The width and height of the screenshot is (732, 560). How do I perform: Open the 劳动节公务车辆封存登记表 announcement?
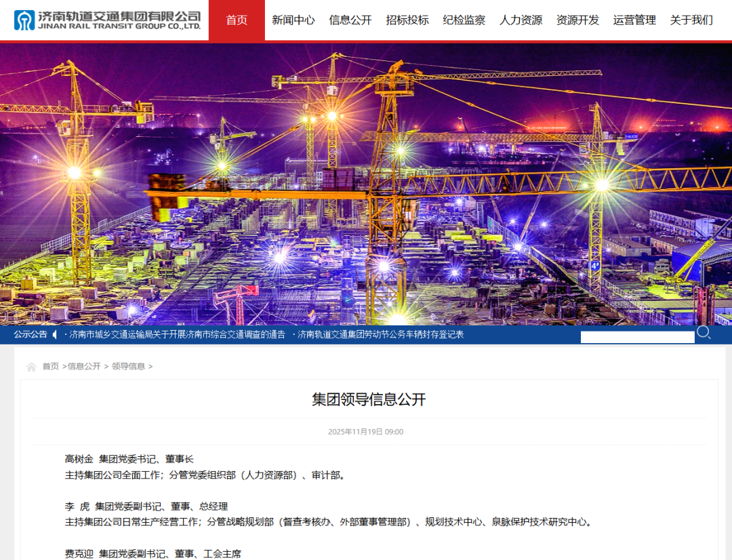tap(377, 334)
